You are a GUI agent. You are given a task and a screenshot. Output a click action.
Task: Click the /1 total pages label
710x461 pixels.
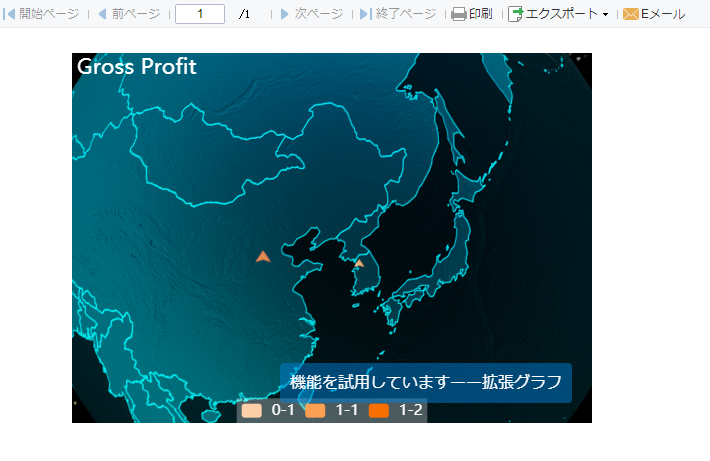[244, 14]
